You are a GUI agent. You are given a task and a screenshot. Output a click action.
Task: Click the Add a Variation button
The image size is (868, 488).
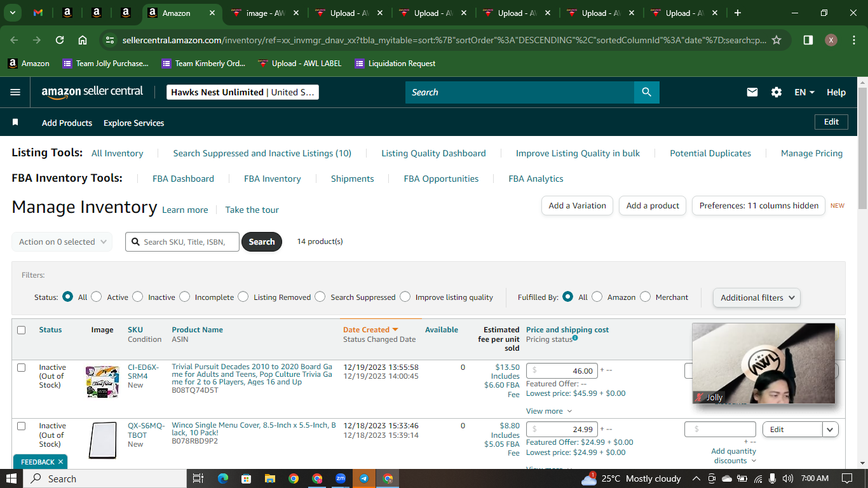coord(577,205)
